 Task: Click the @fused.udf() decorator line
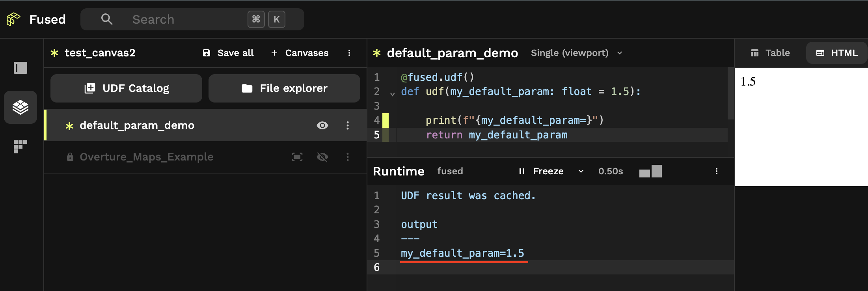[x=438, y=77]
